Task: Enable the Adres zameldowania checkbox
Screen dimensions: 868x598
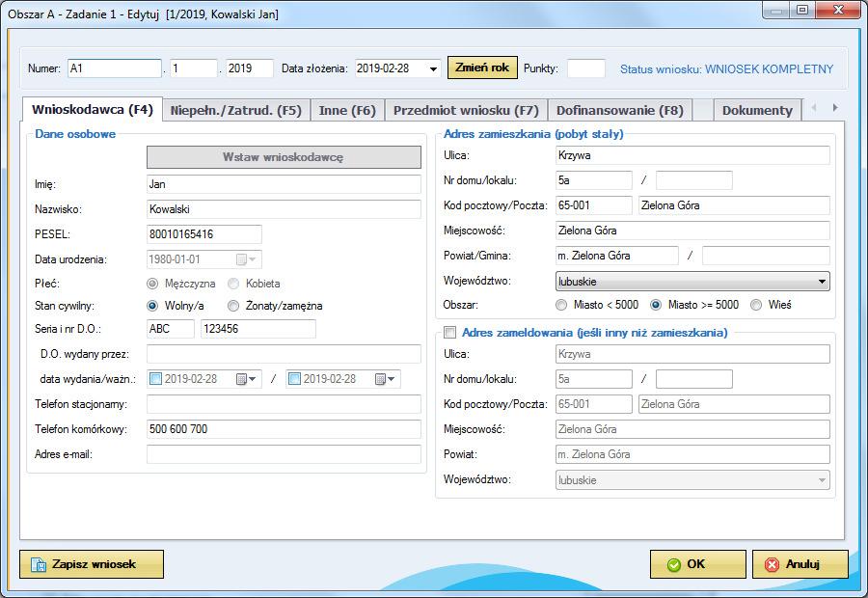Action: pos(450,332)
